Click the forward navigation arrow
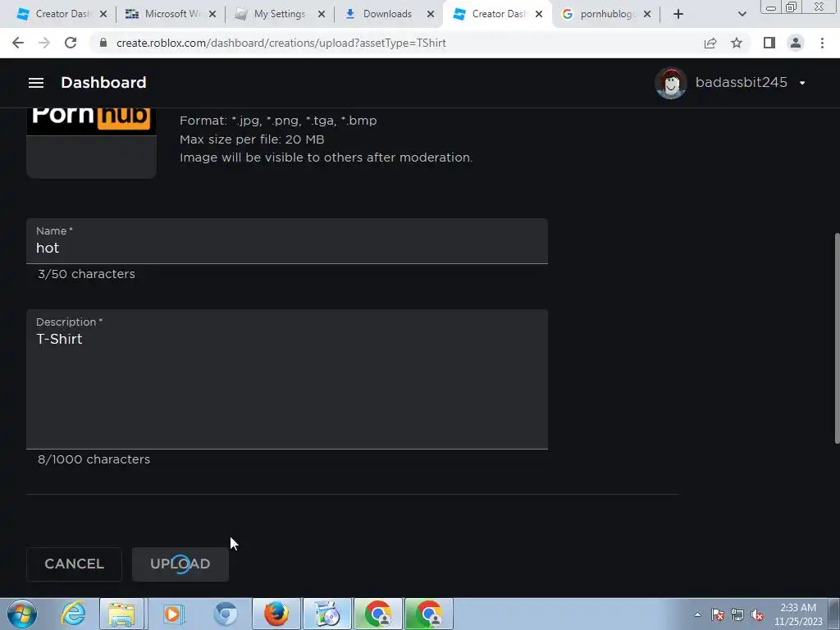The width and height of the screenshot is (840, 630). (44, 43)
